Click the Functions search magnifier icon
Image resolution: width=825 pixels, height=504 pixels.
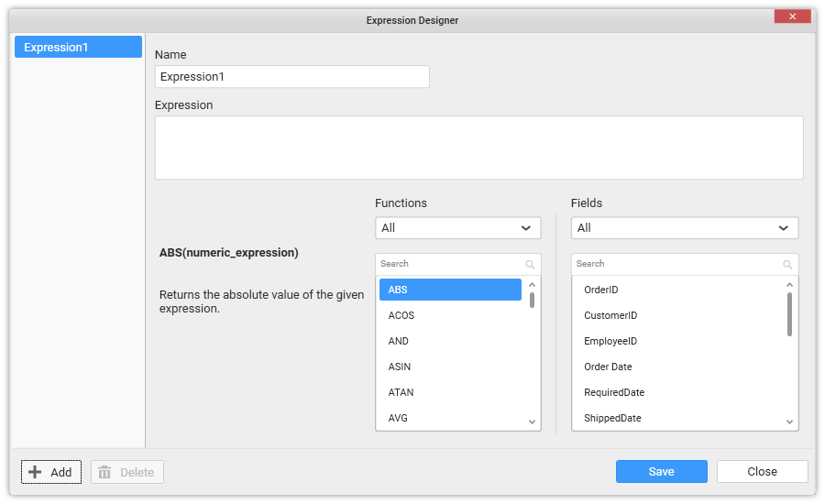click(x=530, y=264)
